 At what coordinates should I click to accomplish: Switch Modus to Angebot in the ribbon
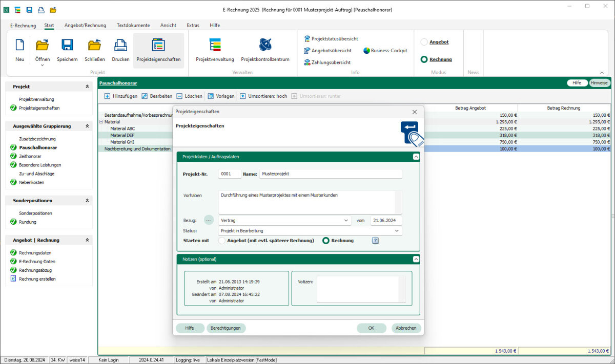coord(424,42)
